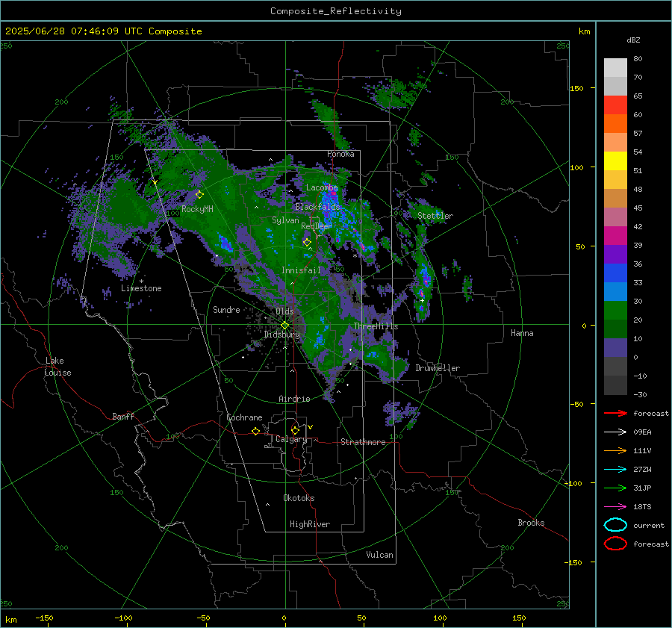This screenshot has width=672, height=628.
Task: Click the Hanna town label
Action: point(522,333)
